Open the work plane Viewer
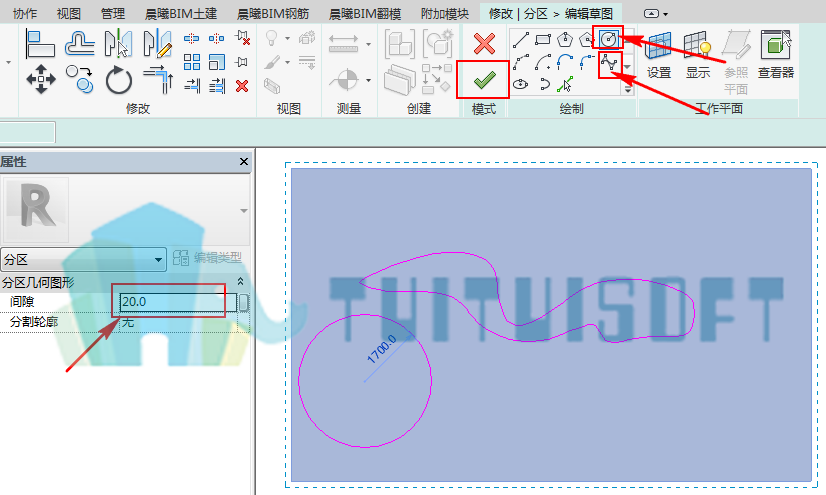The width and height of the screenshot is (826, 495). point(776,55)
